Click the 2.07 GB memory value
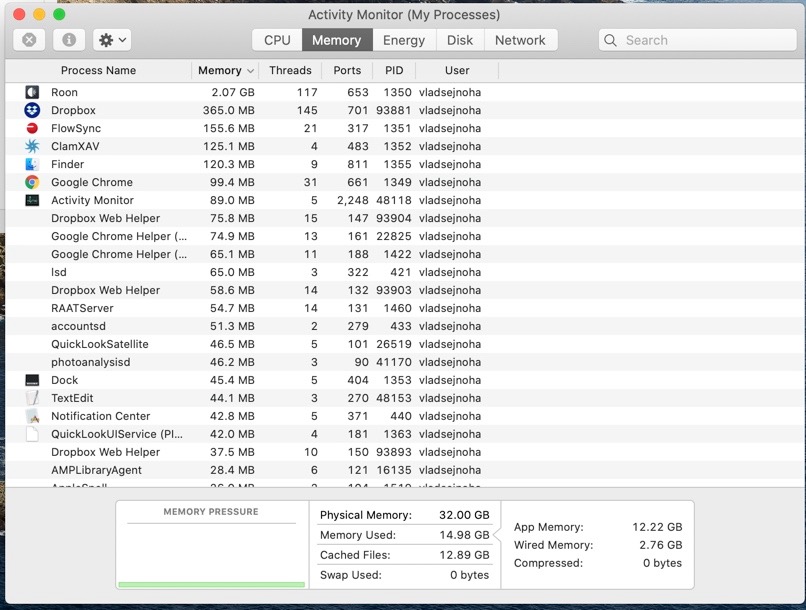Image resolution: width=806 pixels, height=610 pixels. point(233,92)
